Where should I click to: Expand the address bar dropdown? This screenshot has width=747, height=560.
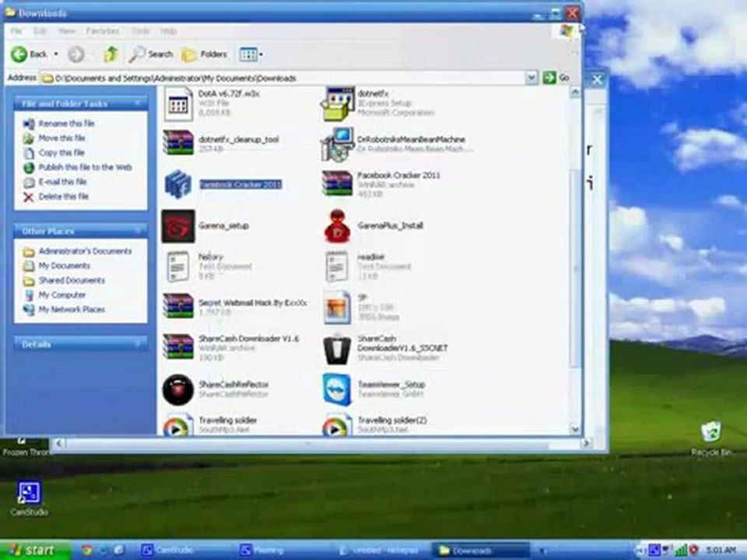pos(531,78)
